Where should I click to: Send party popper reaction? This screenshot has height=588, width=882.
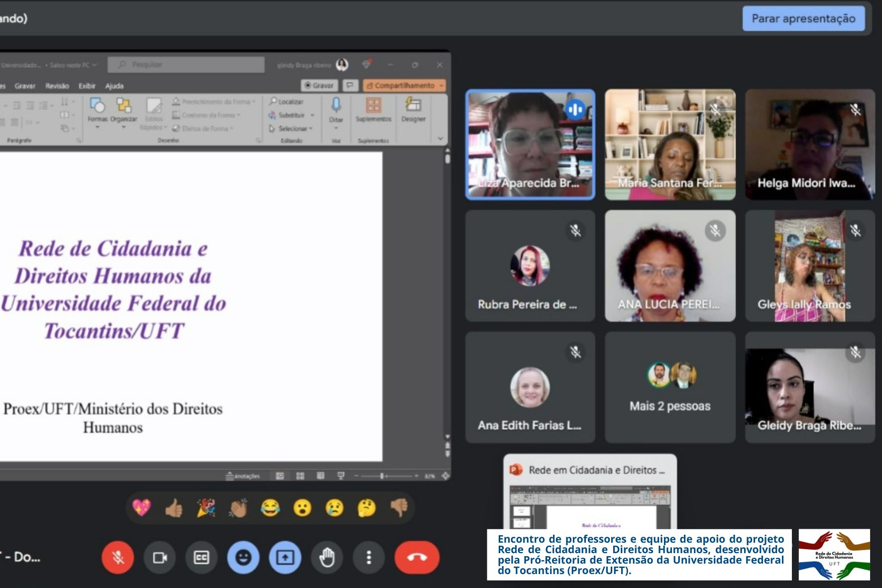click(x=206, y=508)
